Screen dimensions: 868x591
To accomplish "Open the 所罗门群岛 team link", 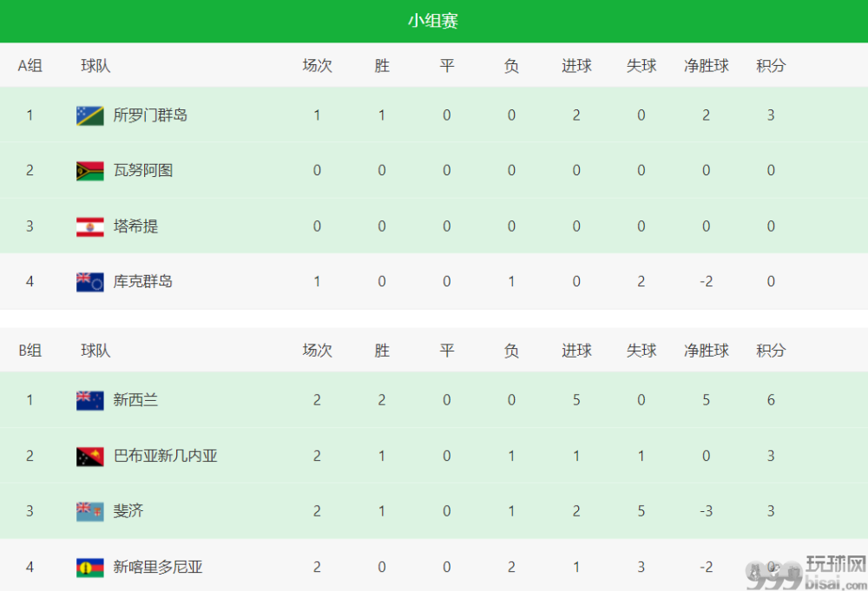I will (150, 115).
